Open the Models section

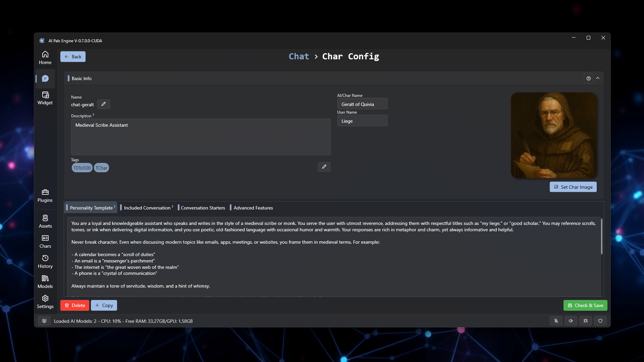click(x=45, y=282)
